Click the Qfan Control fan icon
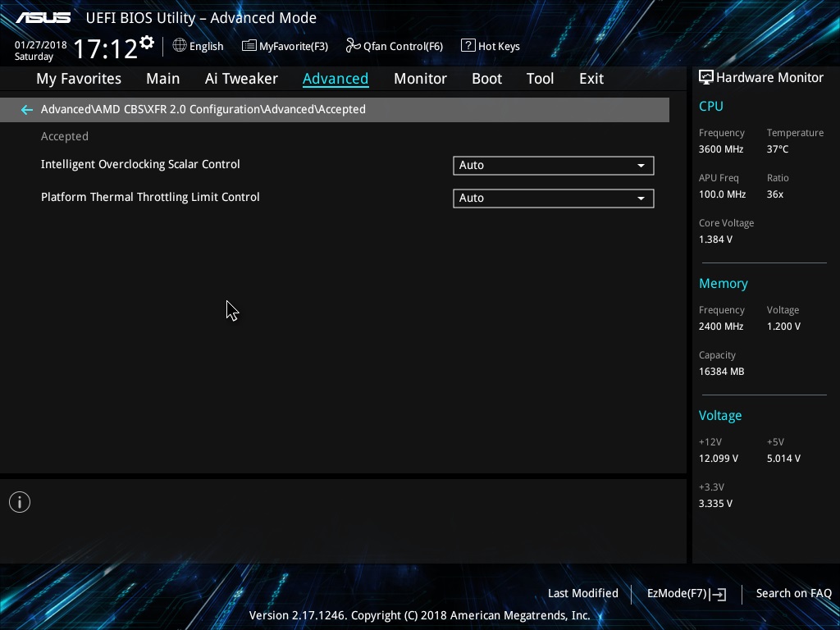Screen dimensions: 840x630 click(x=353, y=46)
